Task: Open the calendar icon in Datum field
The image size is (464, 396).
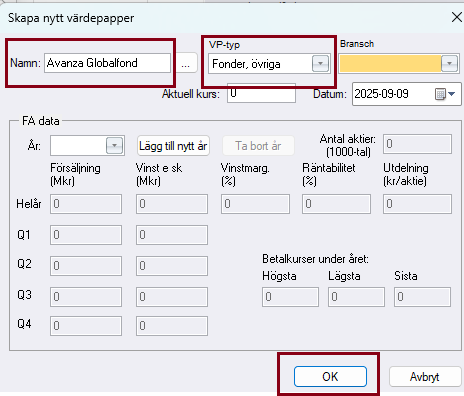Action: (x=440, y=94)
